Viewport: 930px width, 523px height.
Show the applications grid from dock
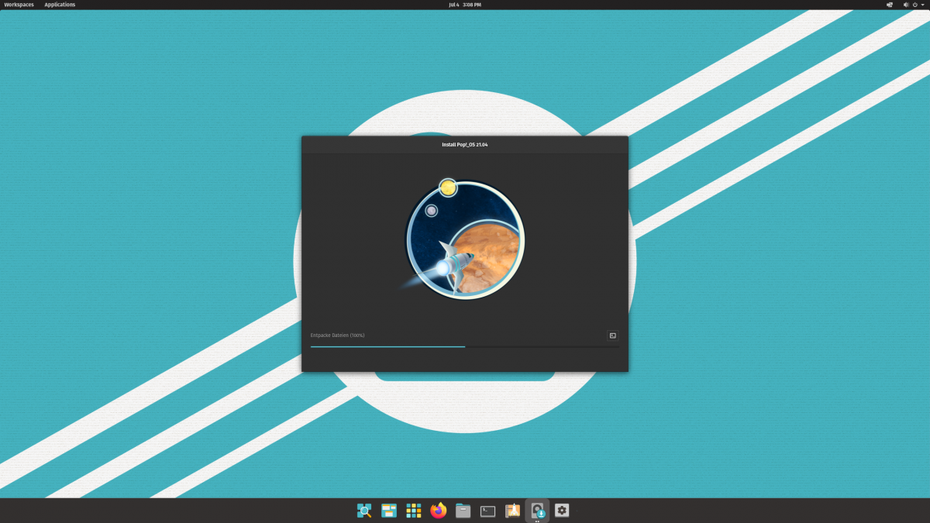[414, 511]
